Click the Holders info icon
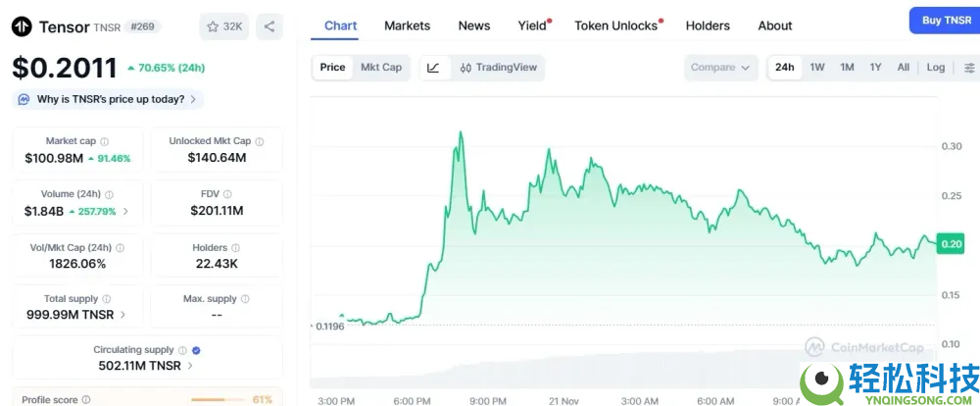 pos(236,248)
